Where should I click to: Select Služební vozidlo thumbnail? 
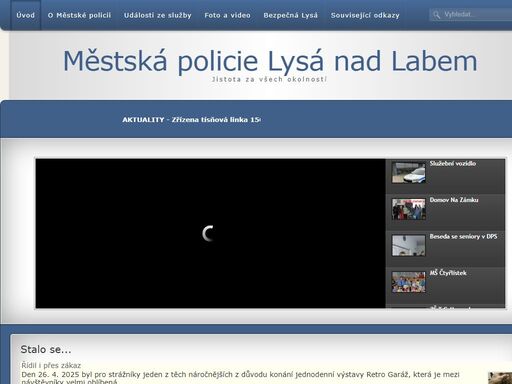point(409,173)
